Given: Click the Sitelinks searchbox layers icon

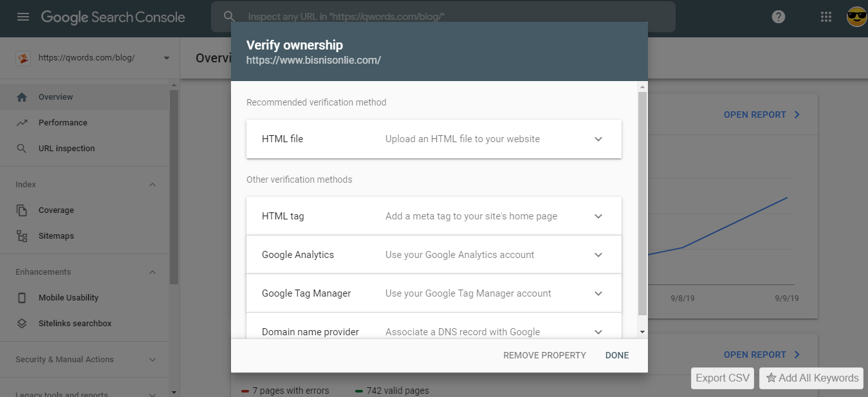Looking at the screenshot, I should click(22, 324).
